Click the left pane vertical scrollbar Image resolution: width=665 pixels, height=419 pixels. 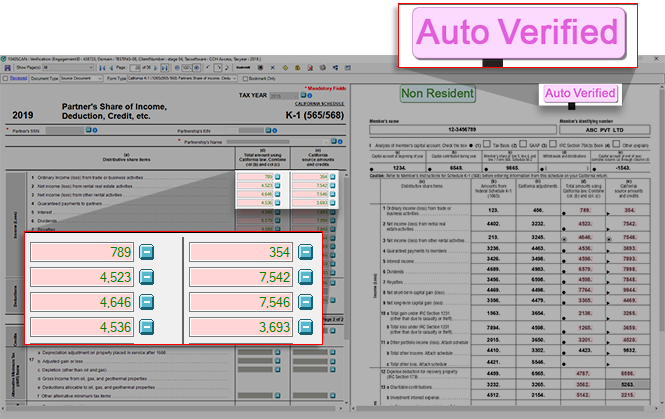tap(346, 288)
